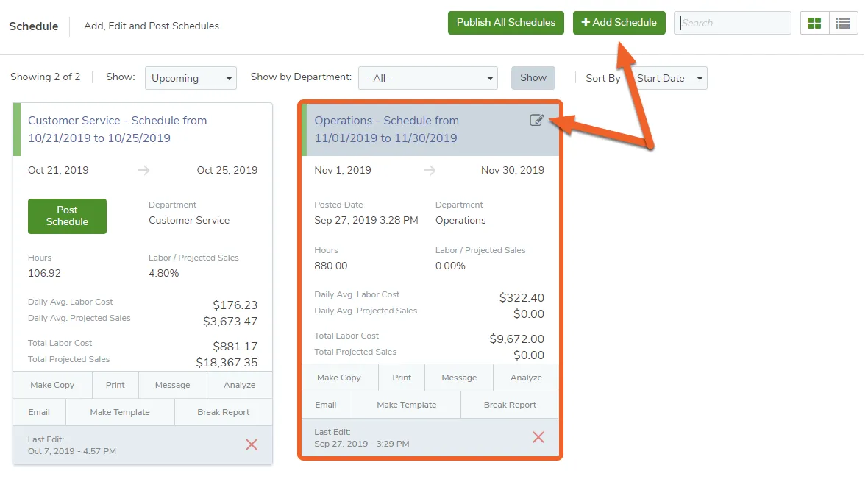Screen dimensions: 868x482
Task: Click the 880.00 hours value
Action: point(331,266)
